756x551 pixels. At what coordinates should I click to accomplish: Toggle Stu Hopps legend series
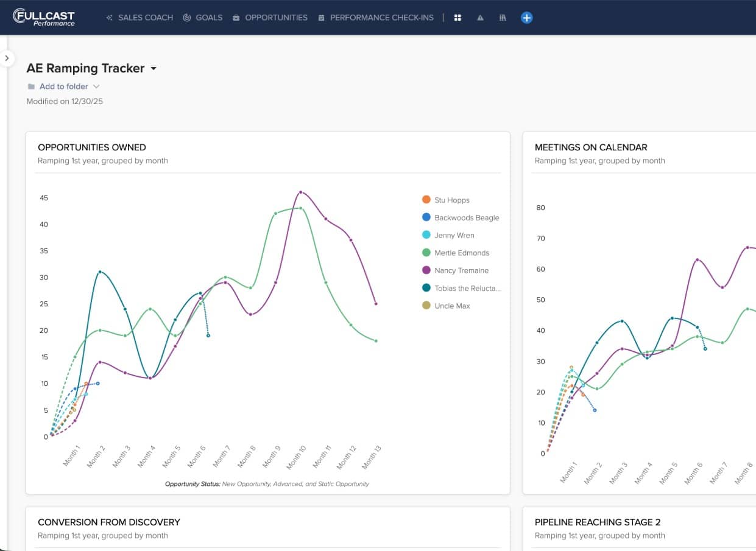pos(446,200)
